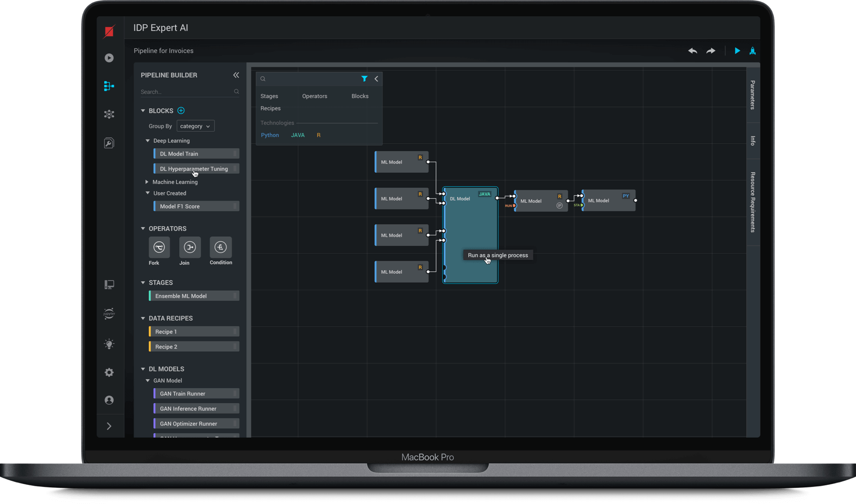Viewport: 856px width, 504px height.
Task: Open the Parameters side tab
Action: coord(753,95)
